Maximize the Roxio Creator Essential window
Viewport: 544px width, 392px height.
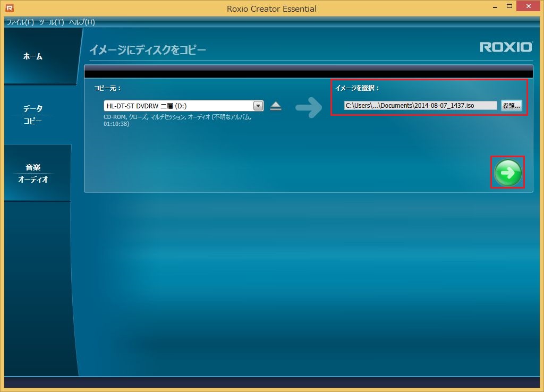[x=509, y=7]
